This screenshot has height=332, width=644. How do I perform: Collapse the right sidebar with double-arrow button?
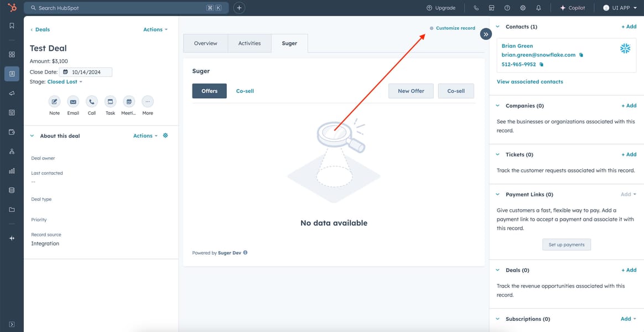click(x=486, y=34)
